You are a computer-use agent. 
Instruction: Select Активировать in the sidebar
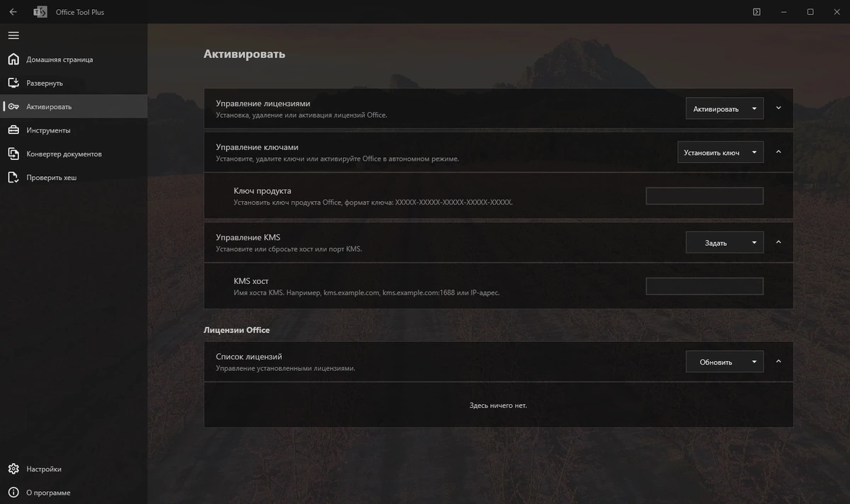point(74,107)
